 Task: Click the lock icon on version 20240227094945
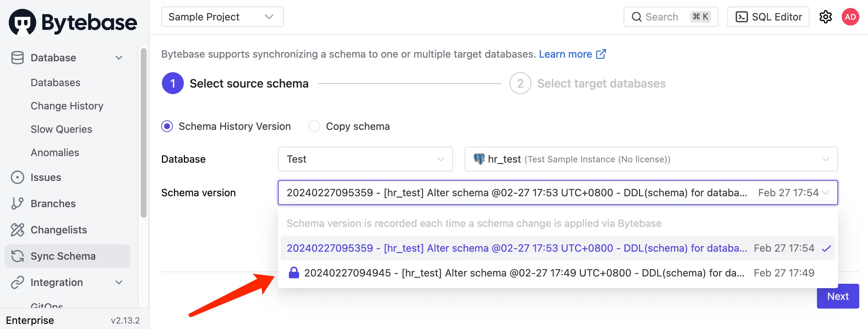(294, 272)
